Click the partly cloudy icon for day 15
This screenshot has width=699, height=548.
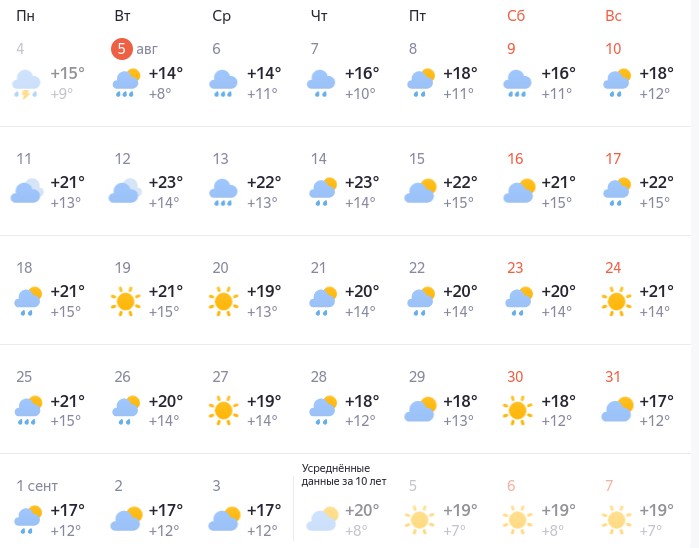(419, 191)
